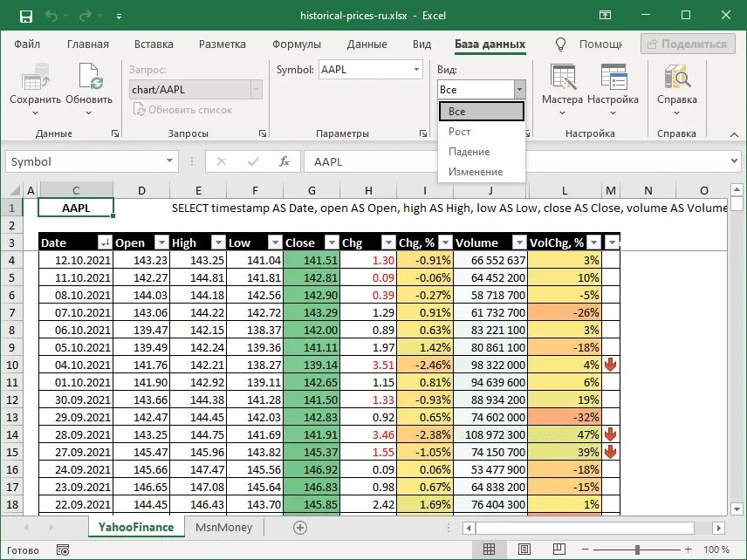This screenshot has height=560, width=747.
Task: Collapse the ribbon with the chevron
Action: point(734,134)
